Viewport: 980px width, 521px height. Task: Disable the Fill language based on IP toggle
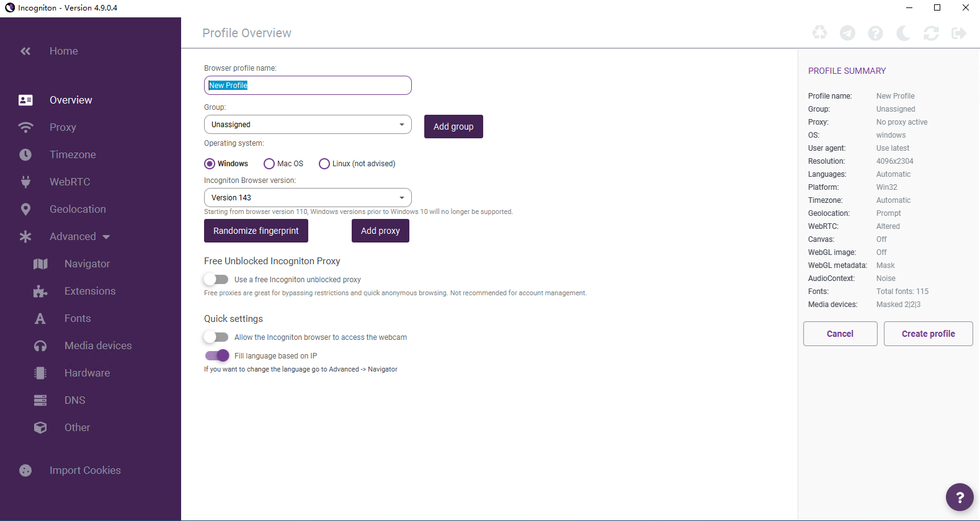click(217, 356)
